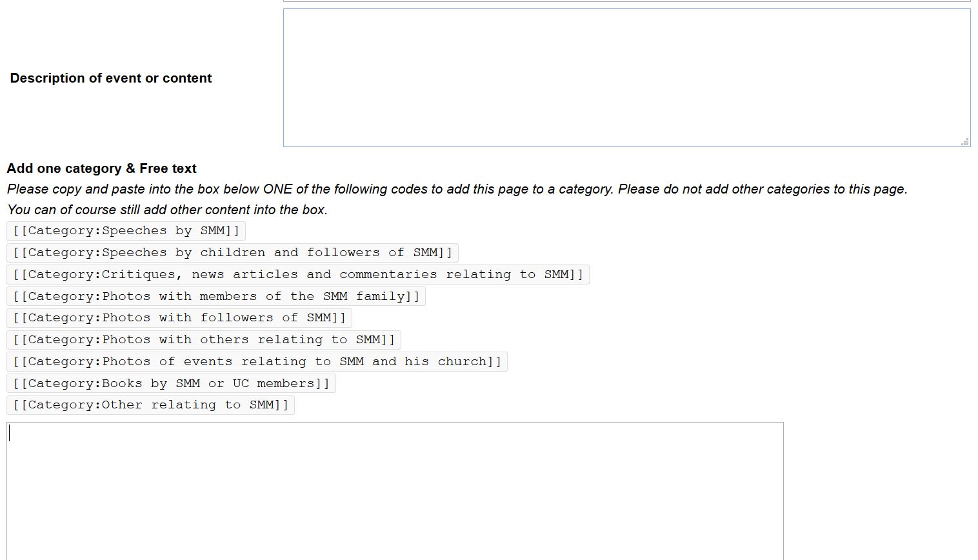Click the 'You can of course still add' line
Screen dimensions: 978x560
tap(167, 210)
